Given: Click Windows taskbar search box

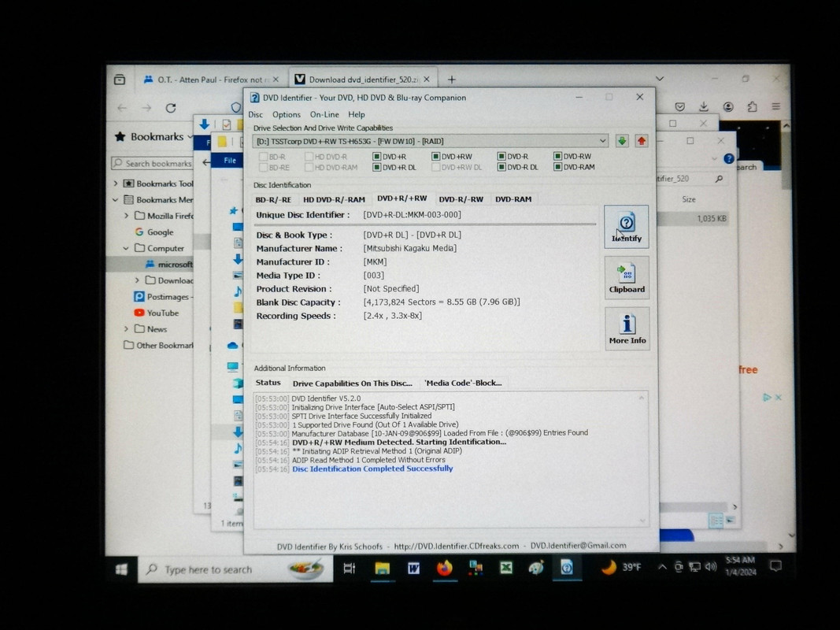Looking at the screenshot, I should [235, 569].
